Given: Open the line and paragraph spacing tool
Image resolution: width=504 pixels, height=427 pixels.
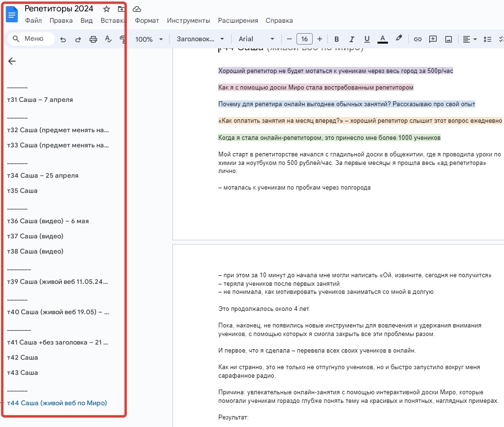Looking at the screenshot, I should pos(487,39).
